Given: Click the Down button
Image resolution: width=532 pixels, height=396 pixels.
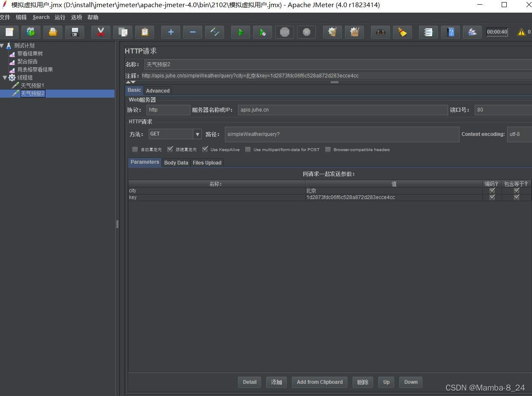Looking at the screenshot, I should pos(411,382).
